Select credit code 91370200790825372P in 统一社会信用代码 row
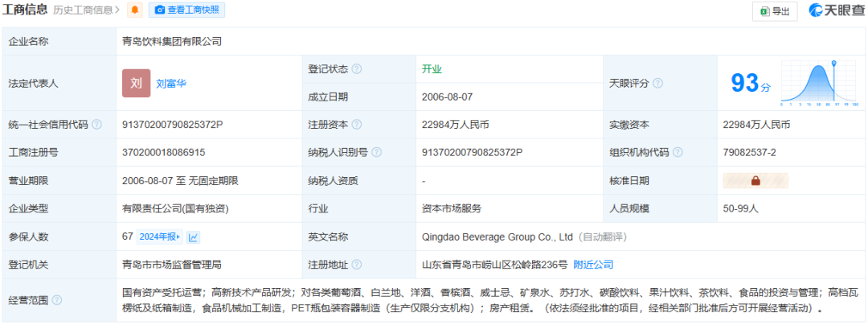 (x=173, y=125)
